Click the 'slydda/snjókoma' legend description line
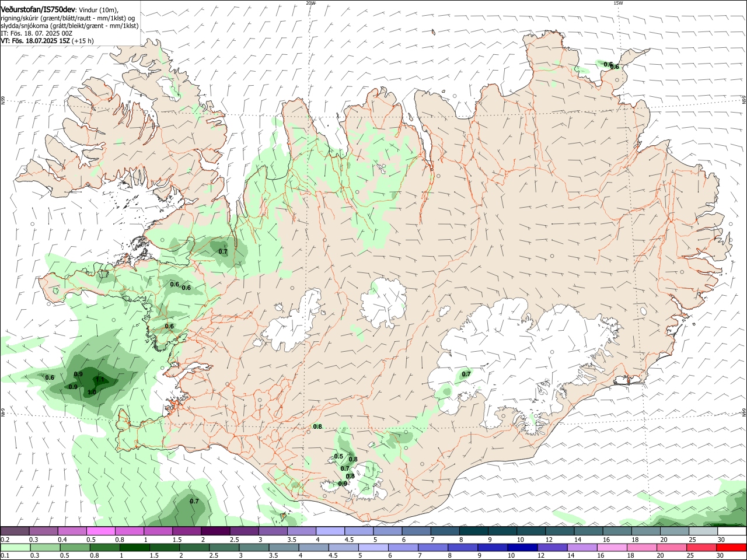The width and height of the screenshot is (747, 560). [69, 26]
